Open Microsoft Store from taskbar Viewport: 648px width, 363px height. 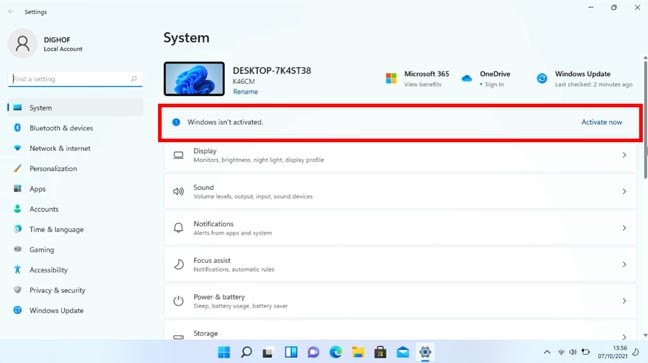380,352
